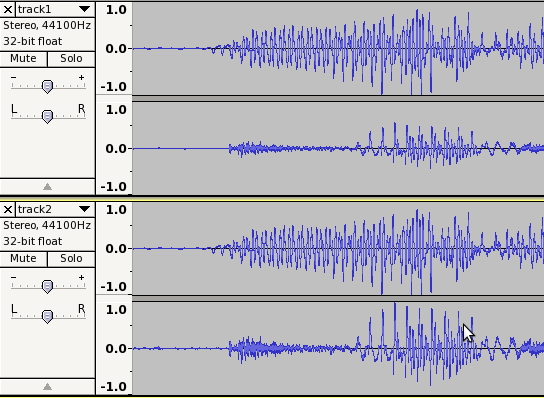The height and width of the screenshot is (398, 544).
Task: Click the R end of track1 pan slider
Action: coord(82,109)
